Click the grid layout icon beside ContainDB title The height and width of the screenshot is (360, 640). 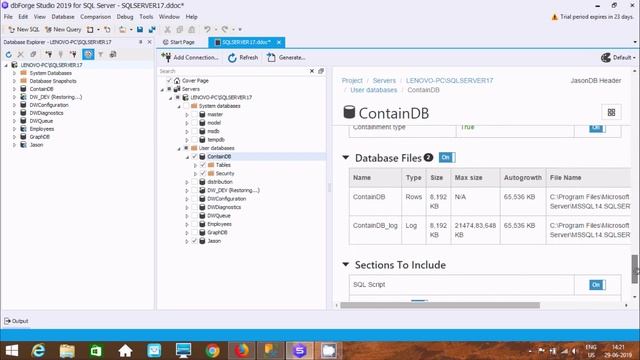pyautogui.click(x=611, y=112)
